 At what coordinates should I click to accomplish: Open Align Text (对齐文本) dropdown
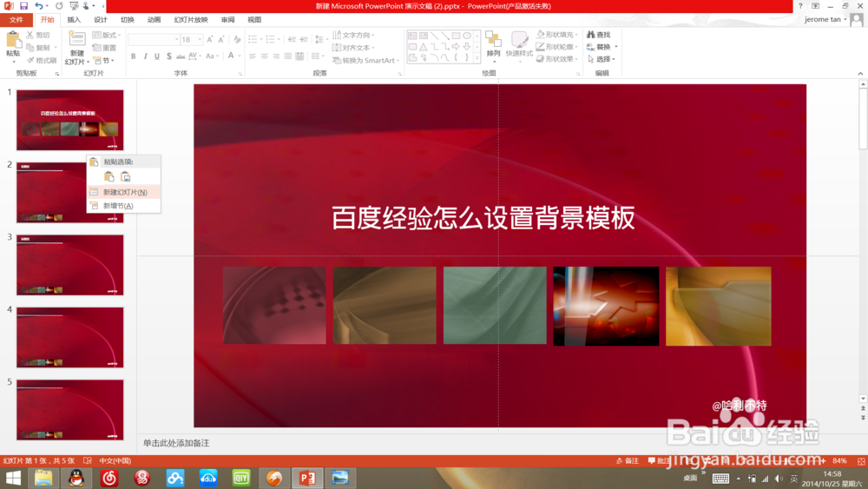tap(354, 48)
